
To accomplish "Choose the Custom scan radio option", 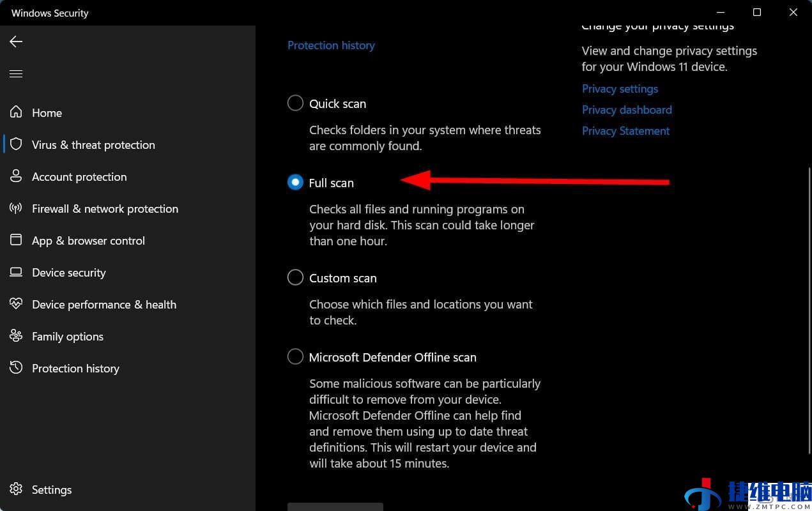I will [x=295, y=277].
